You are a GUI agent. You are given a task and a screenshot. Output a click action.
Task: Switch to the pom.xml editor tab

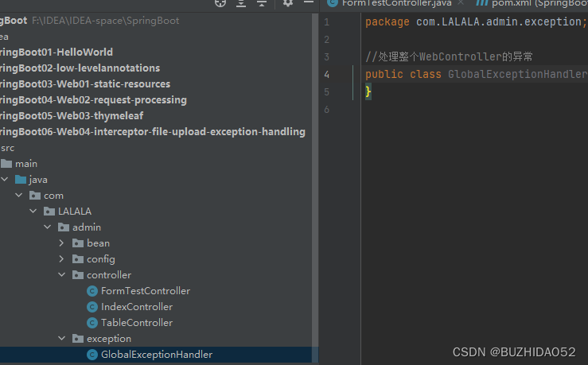tap(532, 3)
